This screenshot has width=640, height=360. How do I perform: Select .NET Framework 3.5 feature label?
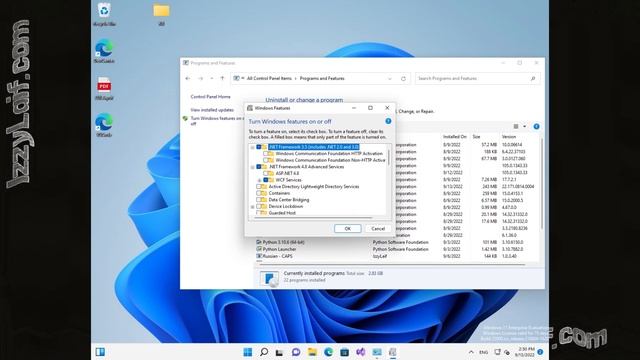tap(314, 147)
